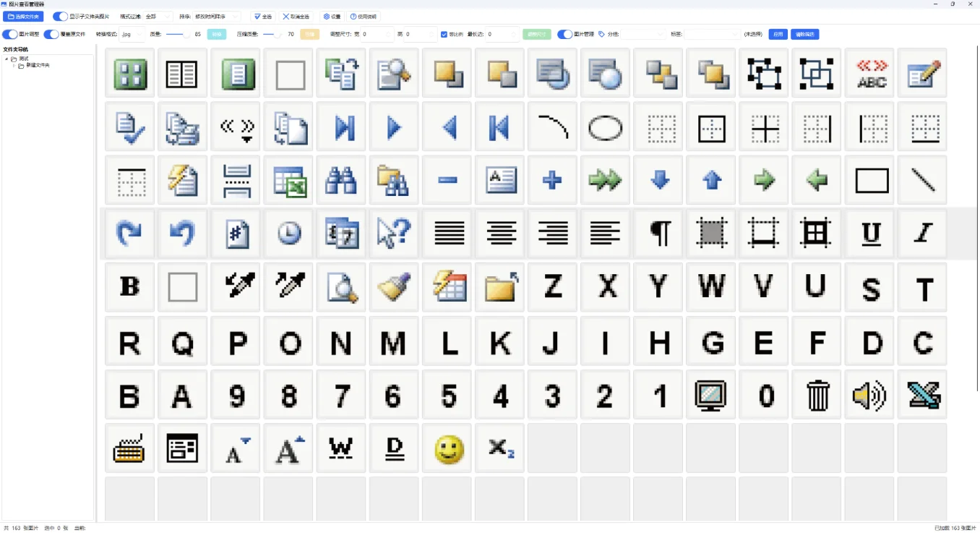This screenshot has width=980, height=533.
Task: Click the 宽 width input field
Action: click(x=377, y=34)
